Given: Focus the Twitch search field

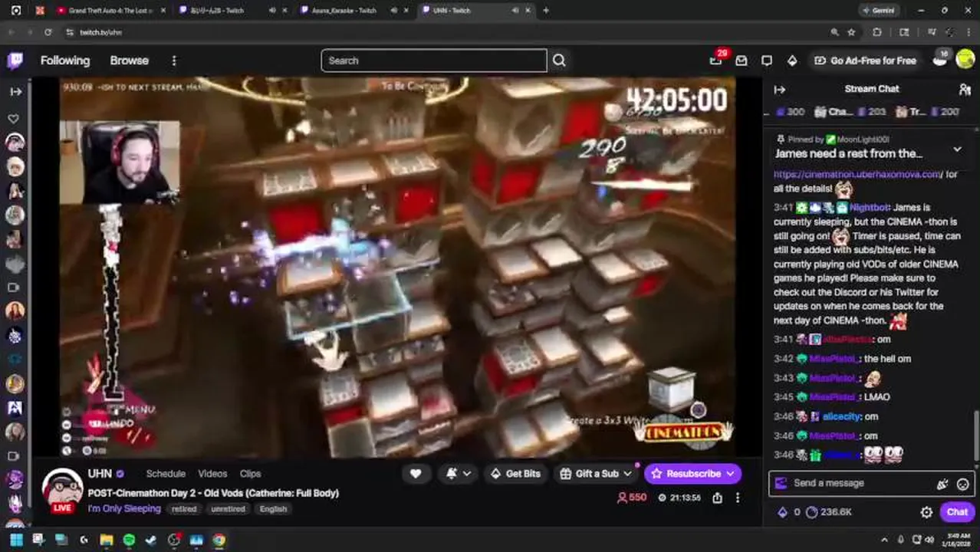Looking at the screenshot, I should [x=434, y=61].
